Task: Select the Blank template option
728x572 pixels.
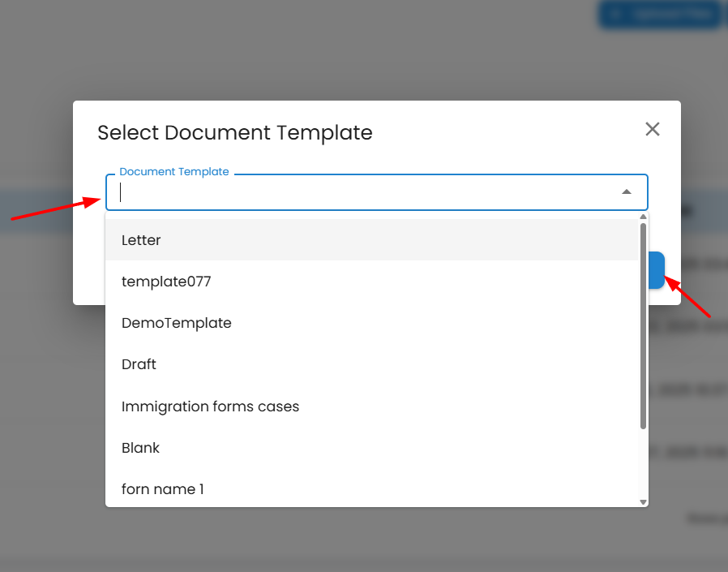Action: 140,447
